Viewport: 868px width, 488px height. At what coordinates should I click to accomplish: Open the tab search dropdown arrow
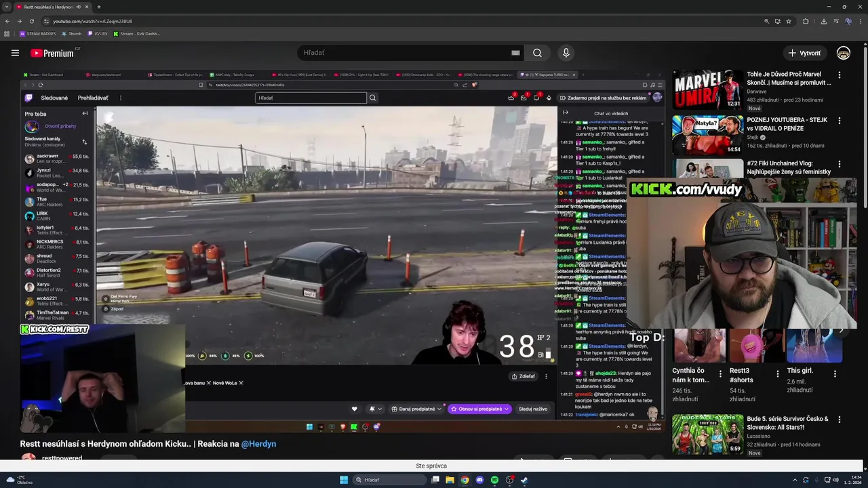coord(7,7)
